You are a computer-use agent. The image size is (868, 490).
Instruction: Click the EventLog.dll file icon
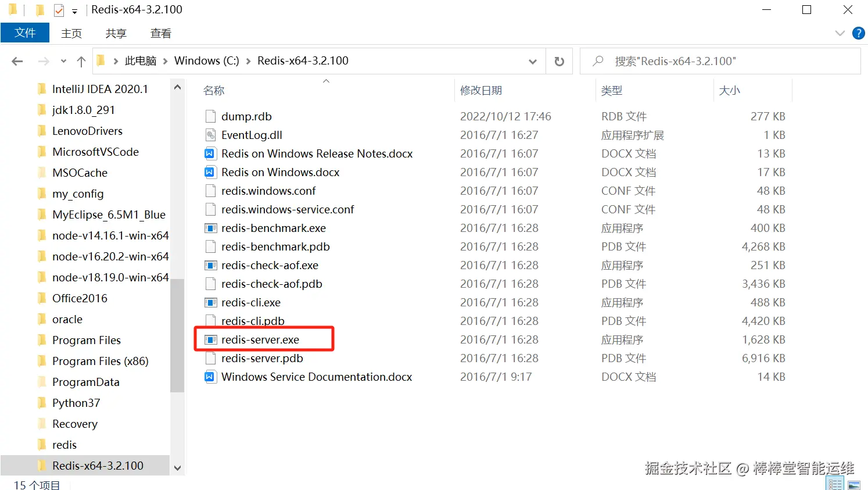click(x=210, y=135)
